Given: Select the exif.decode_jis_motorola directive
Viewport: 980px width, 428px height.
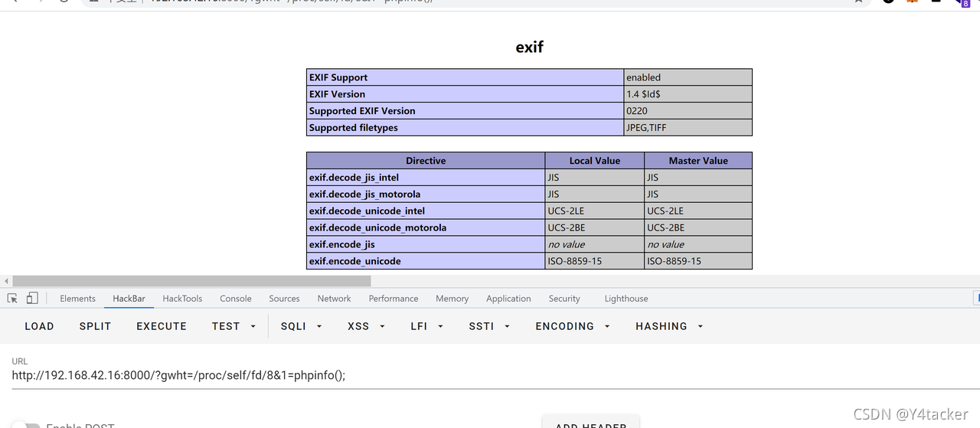Looking at the screenshot, I should (364, 194).
